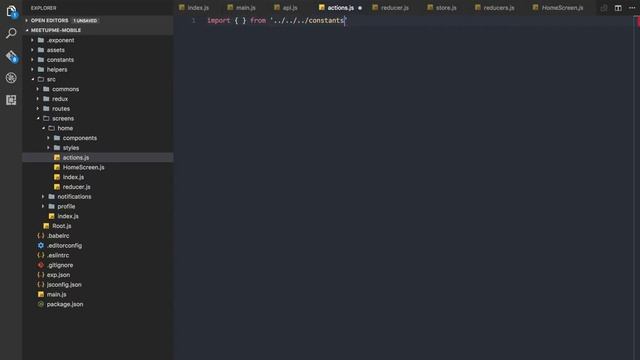Open the Source Control view
Viewport: 640px width, 360px height.
click(11, 56)
